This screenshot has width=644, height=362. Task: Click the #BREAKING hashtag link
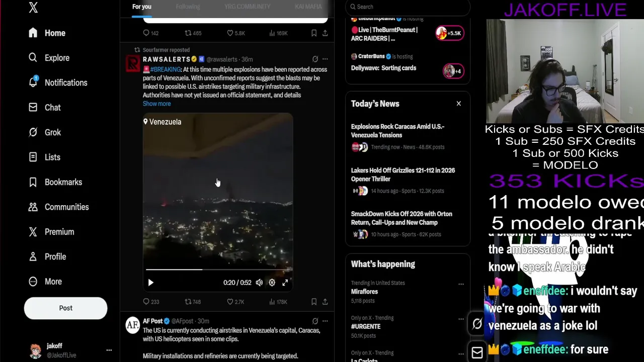[x=166, y=69]
